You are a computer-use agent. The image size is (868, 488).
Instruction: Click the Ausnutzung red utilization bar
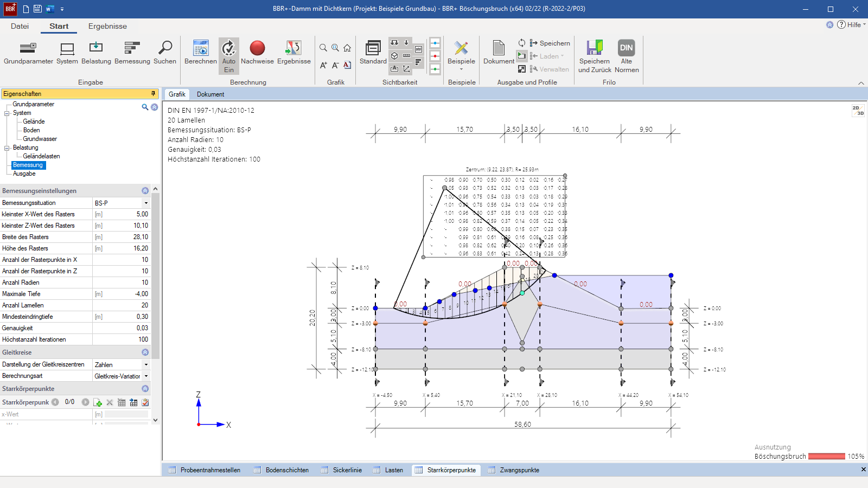click(826, 457)
